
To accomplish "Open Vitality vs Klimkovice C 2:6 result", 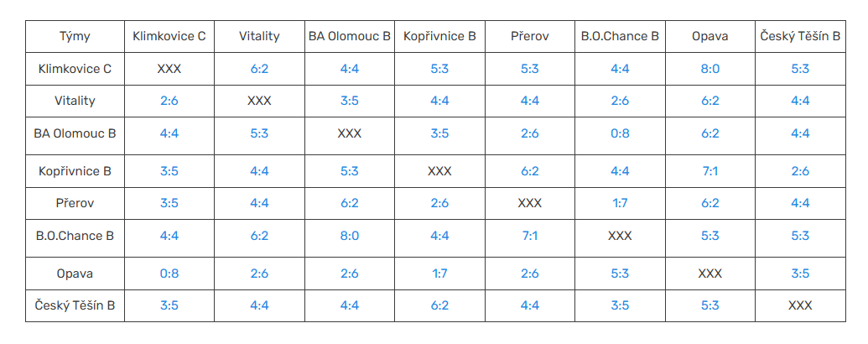I will point(169,101).
